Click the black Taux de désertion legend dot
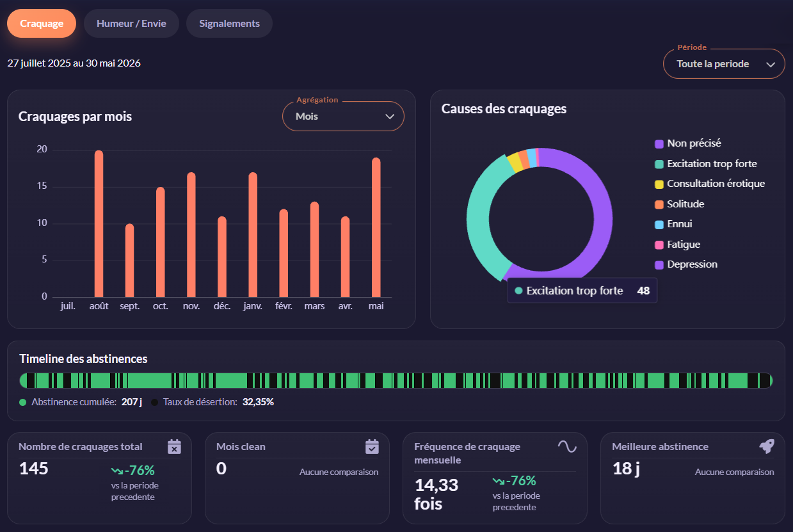 click(x=155, y=402)
